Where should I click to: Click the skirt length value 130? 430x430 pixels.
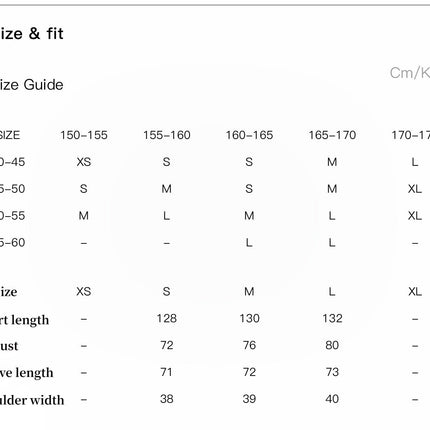point(249,318)
